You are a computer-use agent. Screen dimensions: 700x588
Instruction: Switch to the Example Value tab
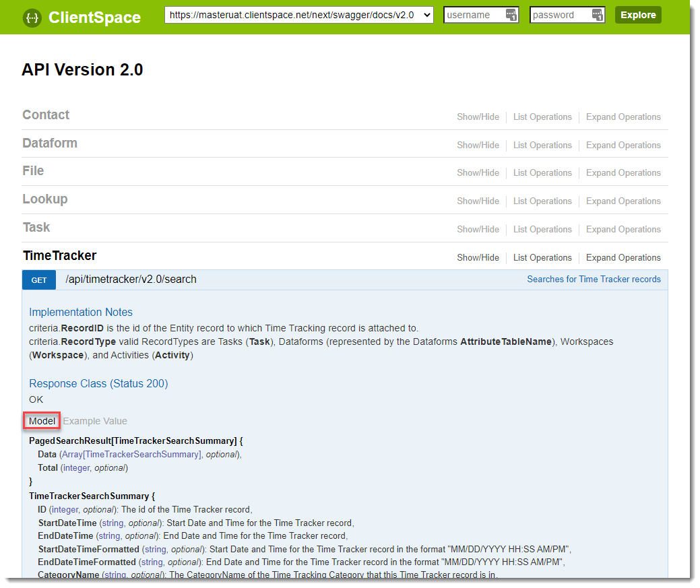[95, 421]
